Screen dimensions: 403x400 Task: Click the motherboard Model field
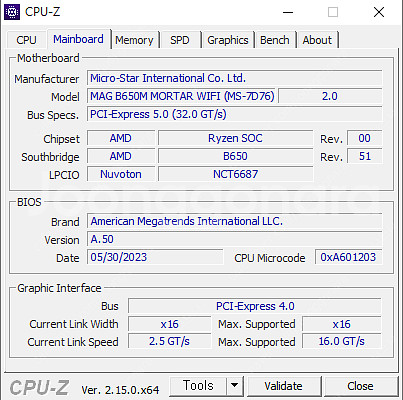coord(181,96)
